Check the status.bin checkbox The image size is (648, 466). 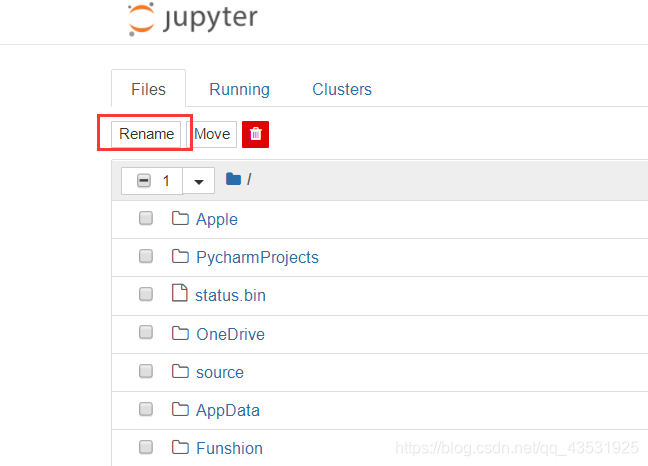tap(146, 294)
